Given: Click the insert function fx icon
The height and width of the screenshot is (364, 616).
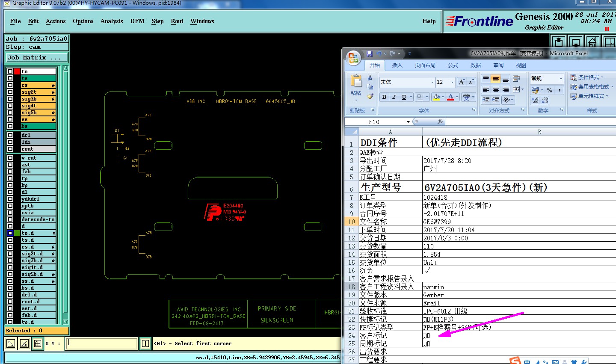Looking at the screenshot, I should (x=440, y=122).
